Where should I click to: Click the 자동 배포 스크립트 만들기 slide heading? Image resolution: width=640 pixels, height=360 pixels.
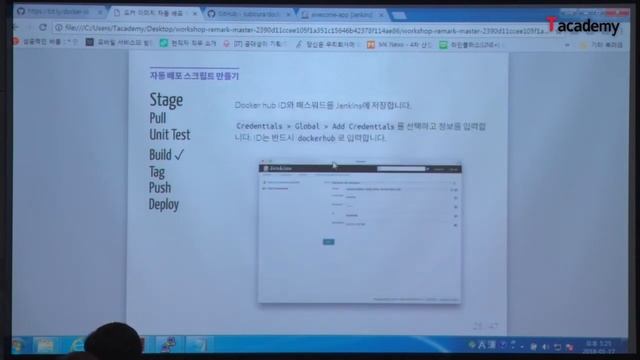point(194,76)
